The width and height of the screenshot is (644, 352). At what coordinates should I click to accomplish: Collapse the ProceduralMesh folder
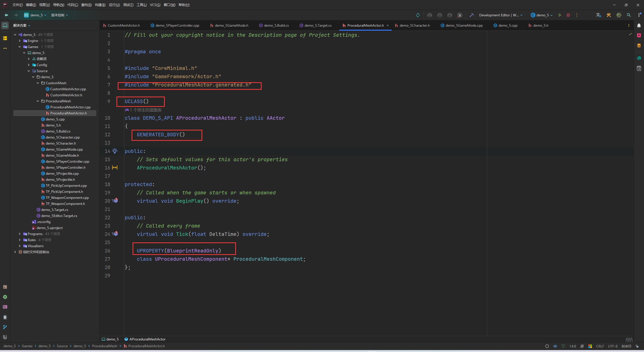point(38,101)
